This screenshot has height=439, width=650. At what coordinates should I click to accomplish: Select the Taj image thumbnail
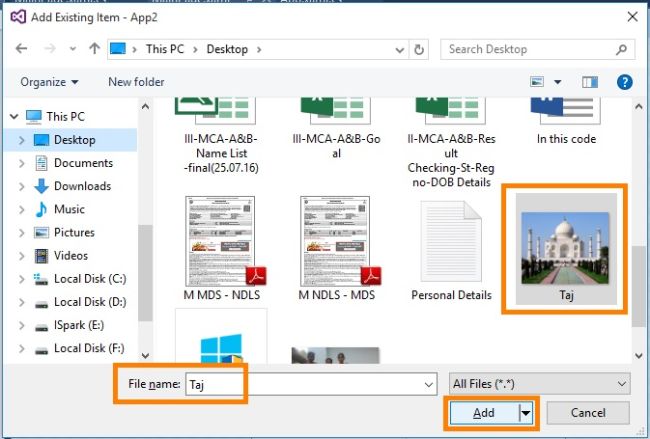566,249
